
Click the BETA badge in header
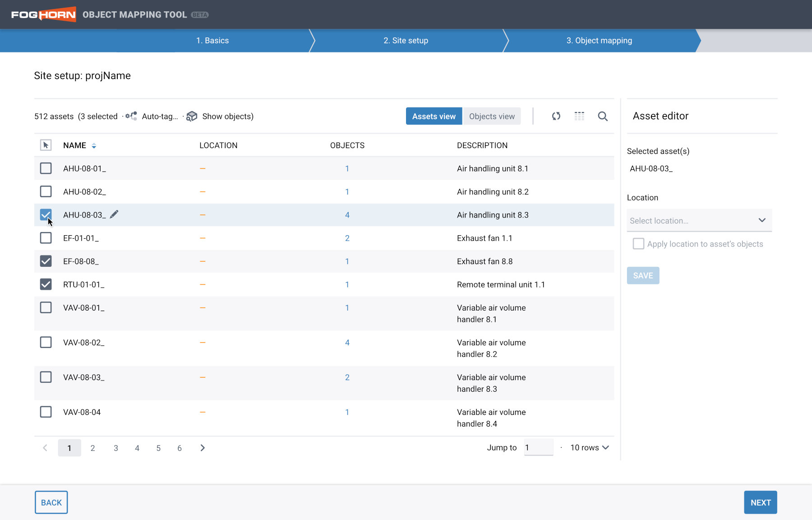[x=199, y=15]
